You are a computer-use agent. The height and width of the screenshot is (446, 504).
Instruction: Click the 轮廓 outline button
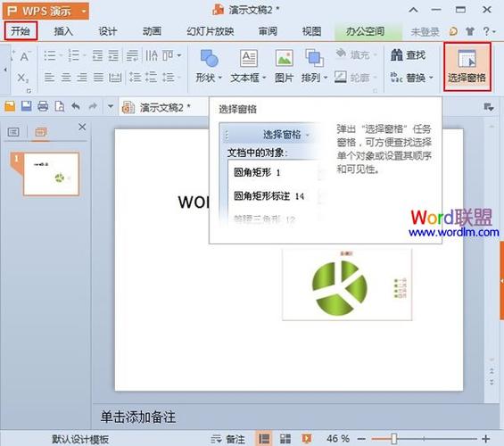tap(355, 78)
